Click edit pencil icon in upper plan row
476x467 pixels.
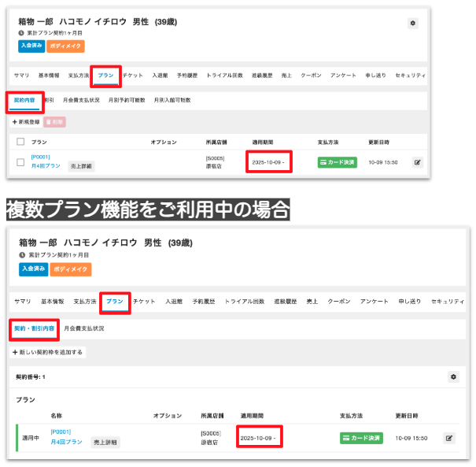point(417,162)
